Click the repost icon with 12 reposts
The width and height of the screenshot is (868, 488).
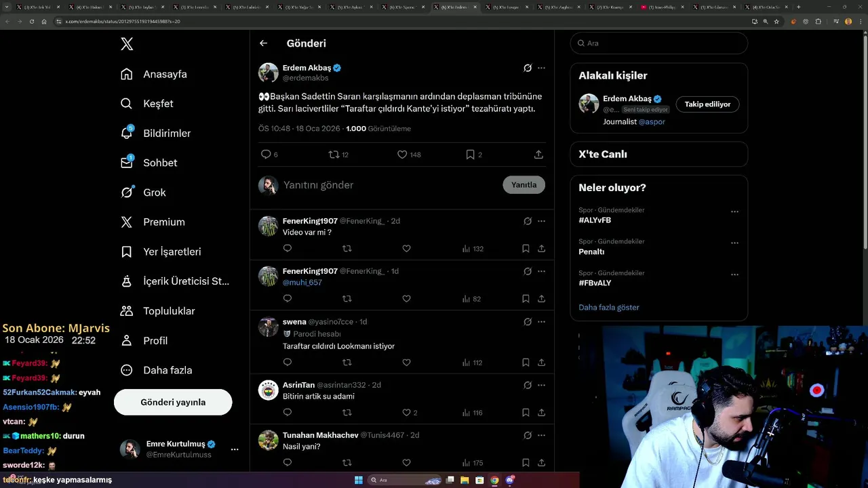334,155
